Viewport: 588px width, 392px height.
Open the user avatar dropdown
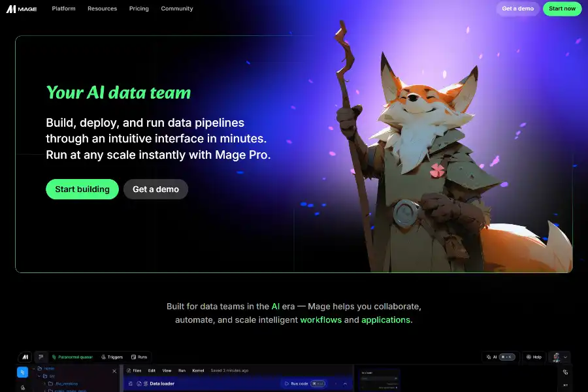click(x=560, y=357)
